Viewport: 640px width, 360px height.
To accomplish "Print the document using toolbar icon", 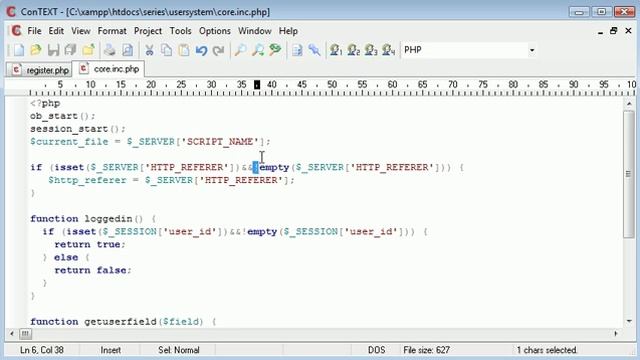I will (x=109, y=50).
